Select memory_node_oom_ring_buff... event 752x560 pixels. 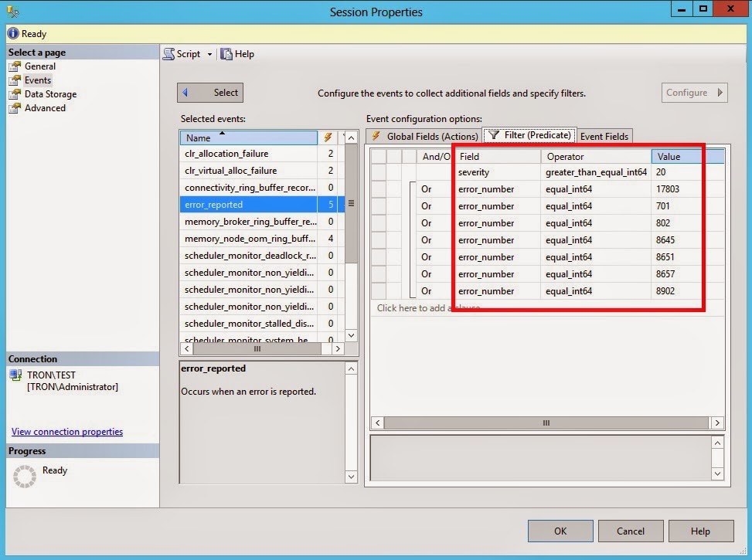(x=248, y=238)
